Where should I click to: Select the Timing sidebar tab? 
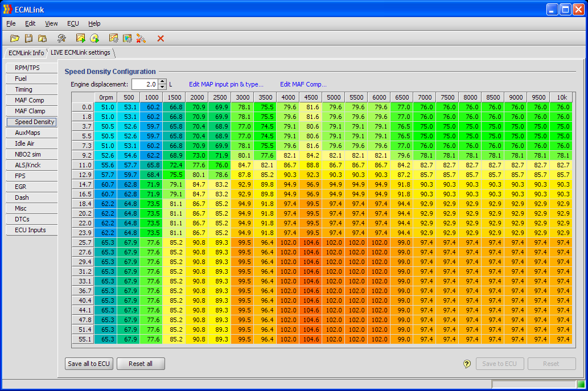click(24, 89)
